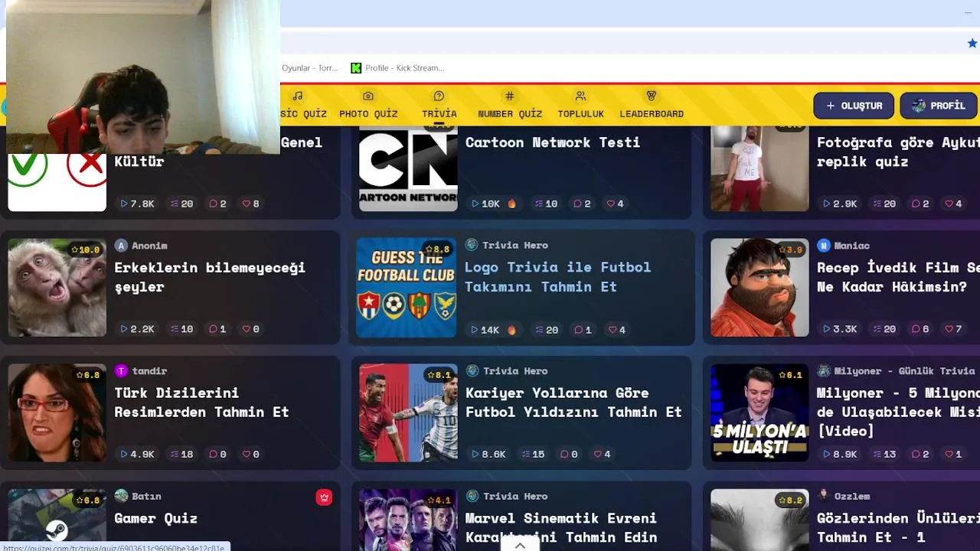The width and height of the screenshot is (980, 551).
Task: Click the question mark icon above Trivia
Action: [x=439, y=96]
